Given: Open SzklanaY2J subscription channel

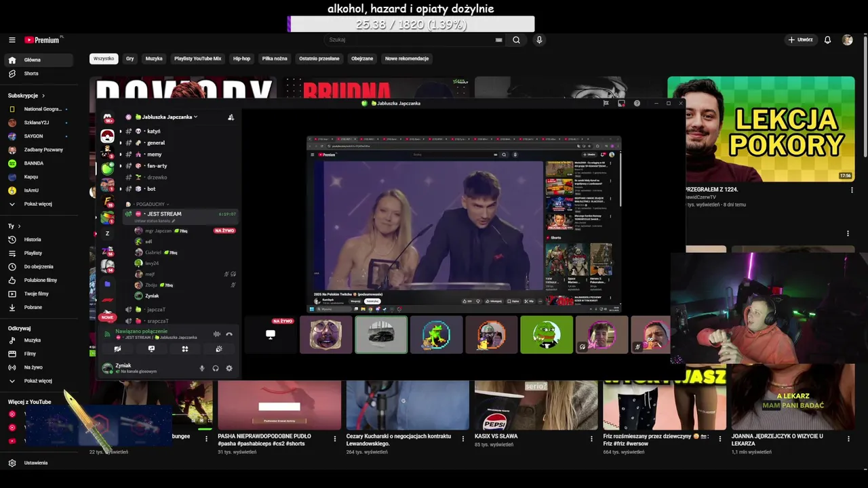Looking at the screenshot, I should tap(37, 123).
